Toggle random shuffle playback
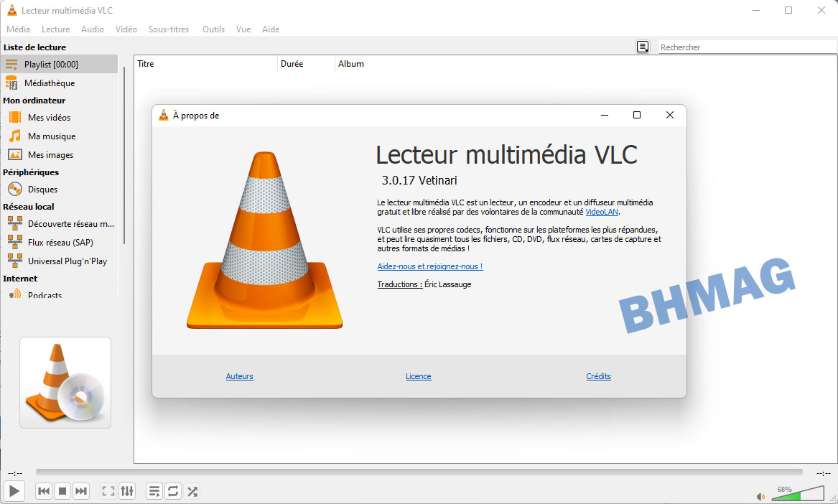Image resolution: width=838 pixels, height=504 pixels. [x=192, y=490]
